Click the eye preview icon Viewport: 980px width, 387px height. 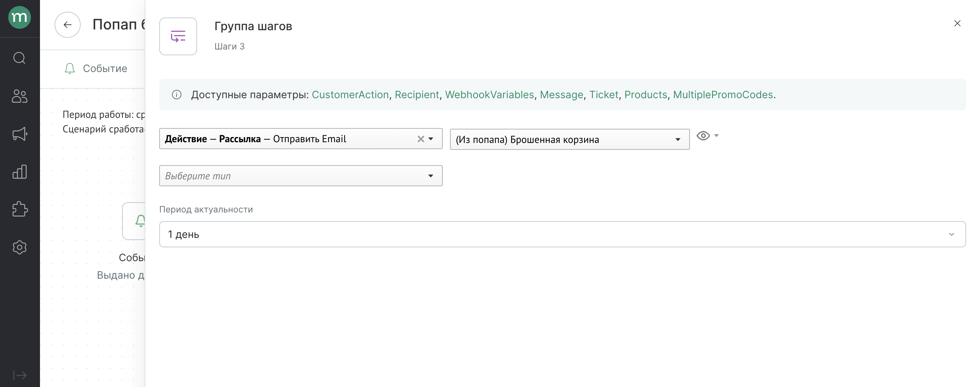(703, 136)
